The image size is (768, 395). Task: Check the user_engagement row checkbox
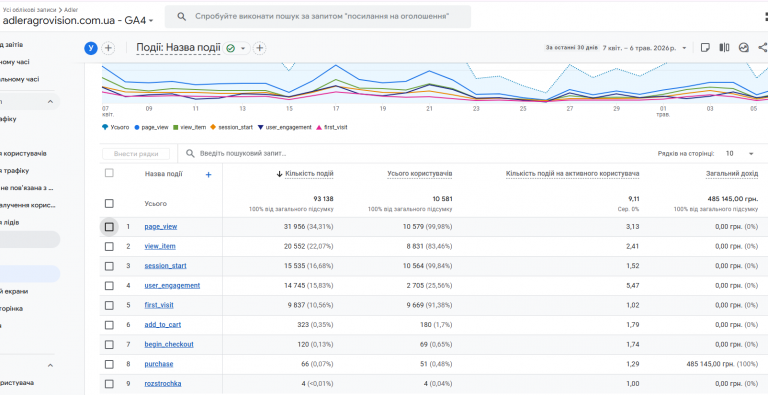coord(109,286)
